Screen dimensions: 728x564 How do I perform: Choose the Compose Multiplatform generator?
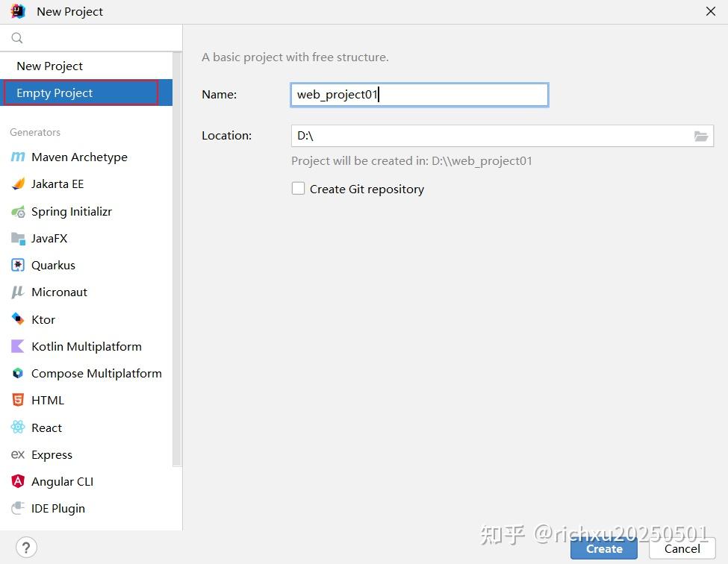[x=96, y=373]
